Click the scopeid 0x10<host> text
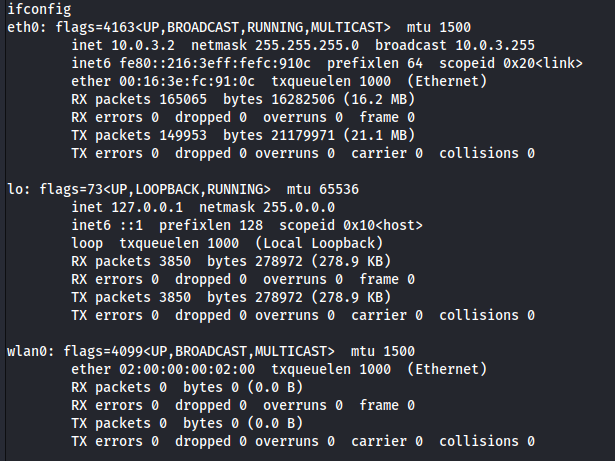Image resolution: width=615 pixels, height=461 pixels. [351, 226]
